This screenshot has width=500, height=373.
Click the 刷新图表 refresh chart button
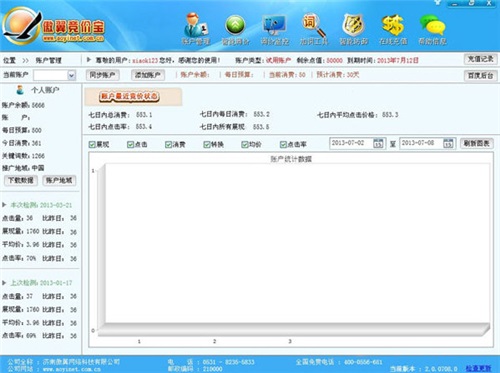point(477,144)
